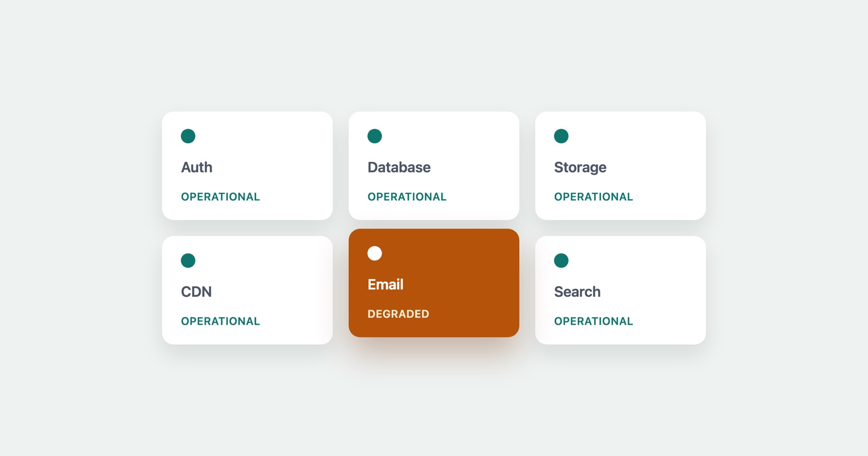The height and width of the screenshot is (456, 868).
Task: Select the Storage service card
Action: [x=621, y=166]
